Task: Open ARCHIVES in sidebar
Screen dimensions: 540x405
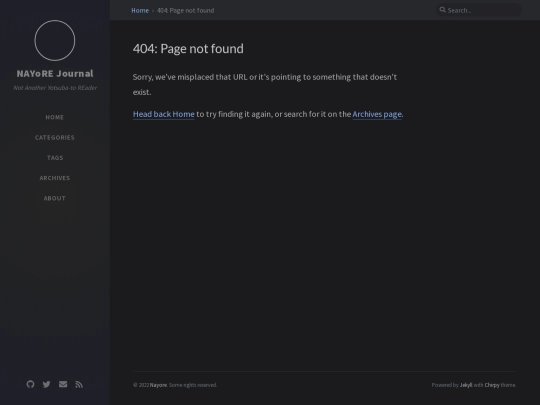Action: 55,178
